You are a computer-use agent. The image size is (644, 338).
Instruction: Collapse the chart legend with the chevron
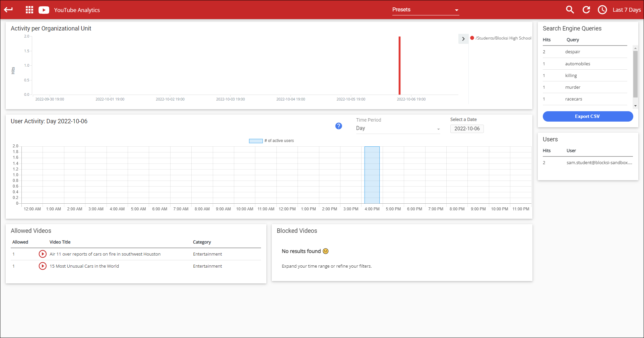[463, 39]
